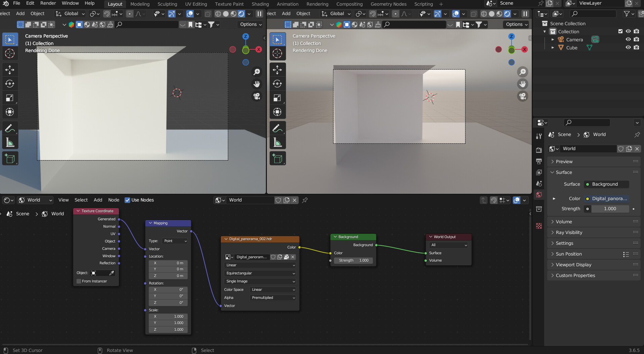Screen dimensions: 644x354
Task: Switch to the Geometry Nodes workspace tab
Action: 389,4
